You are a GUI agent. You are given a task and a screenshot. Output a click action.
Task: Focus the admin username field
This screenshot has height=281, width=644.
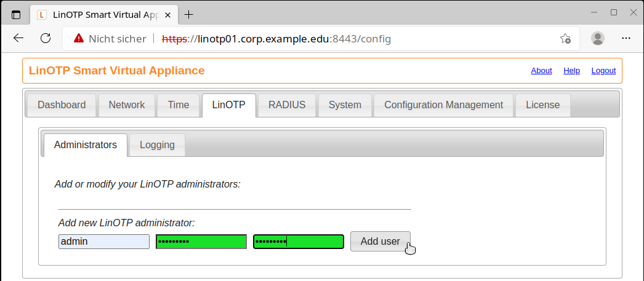pos(104,242)
